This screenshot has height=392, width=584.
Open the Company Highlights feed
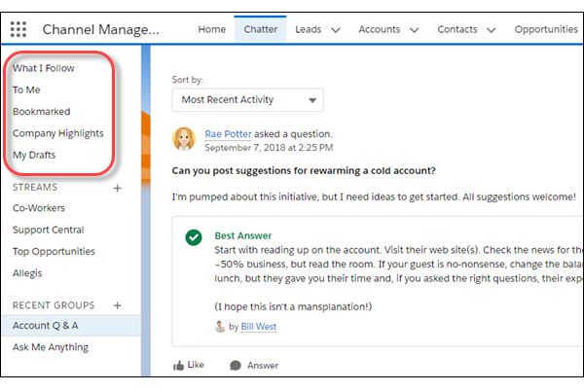point(58,133)
